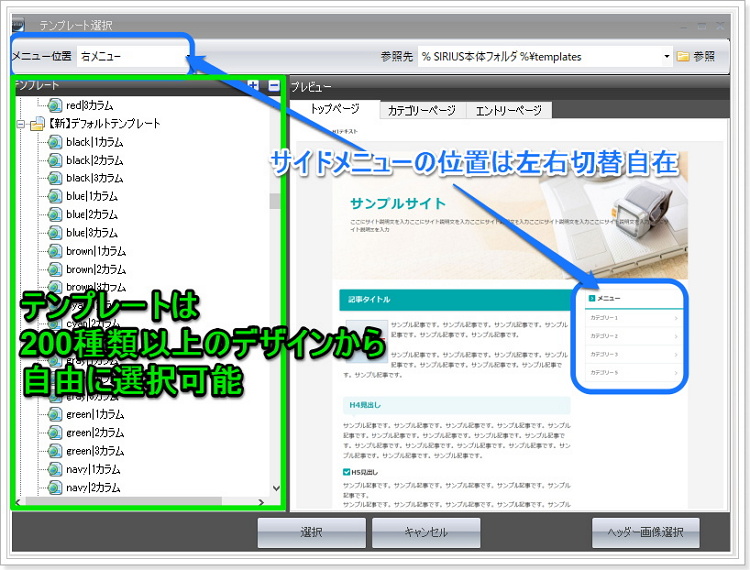Click the 記事タイトル heading bar in preview
750x570 pixels.
point(454,300)
